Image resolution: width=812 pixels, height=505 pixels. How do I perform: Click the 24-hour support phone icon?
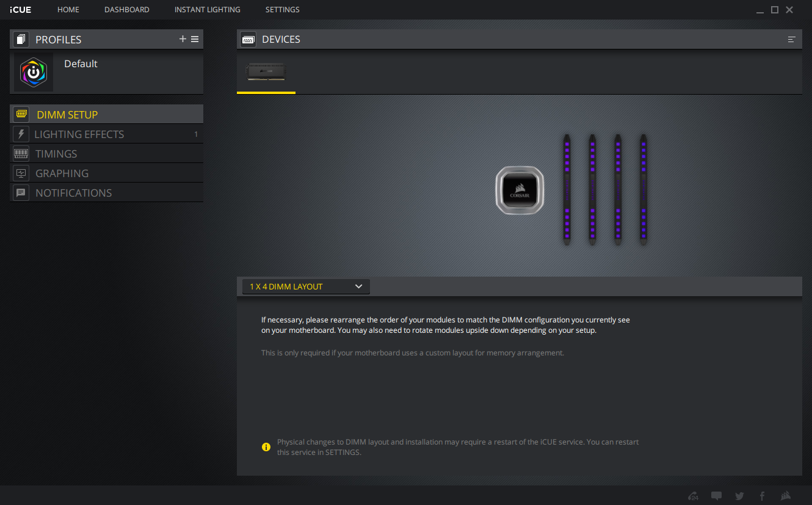pos(693,496)
